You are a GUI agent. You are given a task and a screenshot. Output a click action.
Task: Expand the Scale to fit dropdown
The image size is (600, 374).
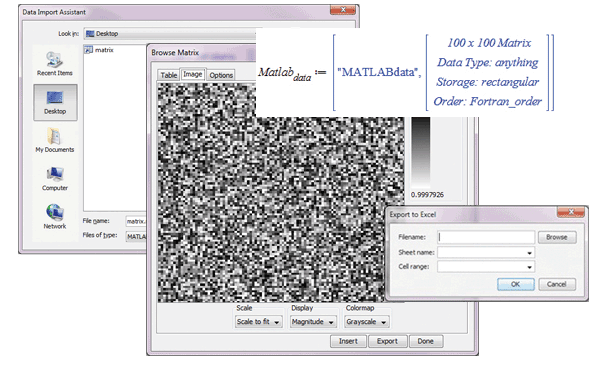pyautogui.click(x=258, y=322)
